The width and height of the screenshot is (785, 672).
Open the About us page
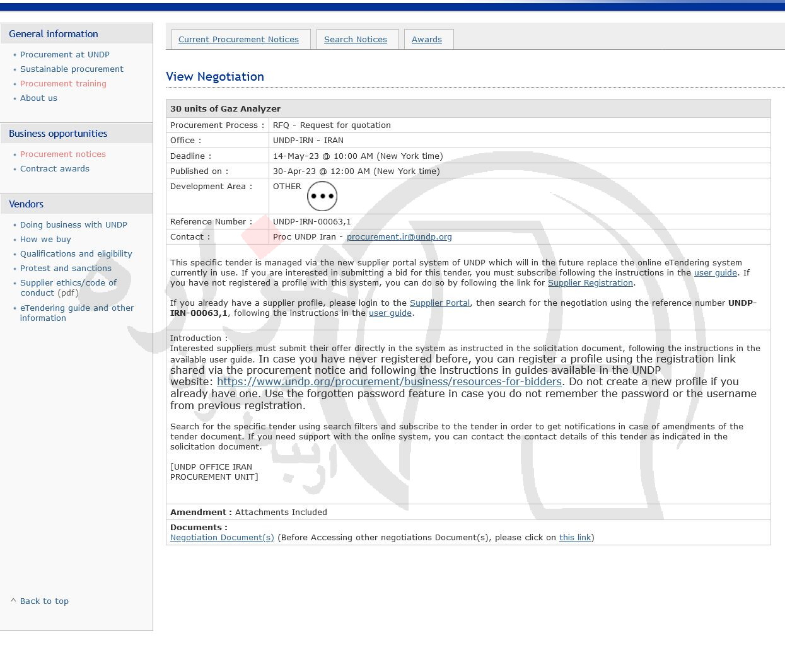click(x=38, y=98)
